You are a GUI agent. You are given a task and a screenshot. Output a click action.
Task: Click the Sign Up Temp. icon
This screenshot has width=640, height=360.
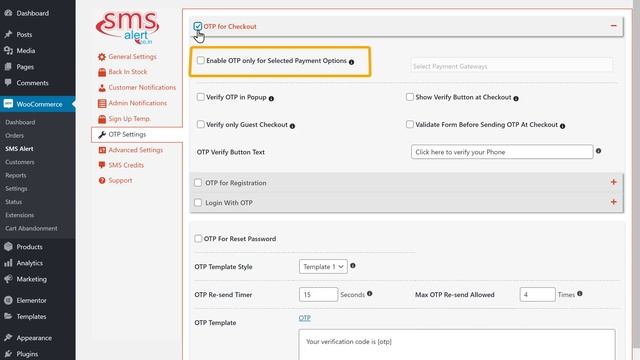tap(102, 119)
